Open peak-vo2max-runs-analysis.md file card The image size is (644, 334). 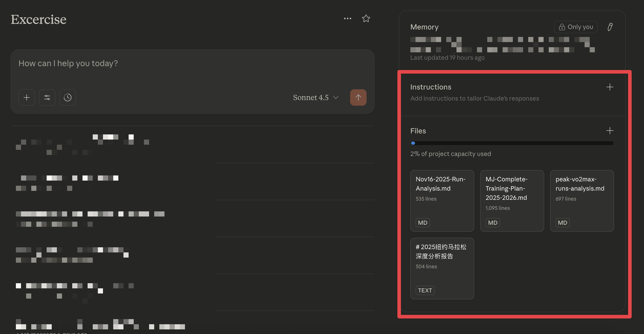point(582,201)
